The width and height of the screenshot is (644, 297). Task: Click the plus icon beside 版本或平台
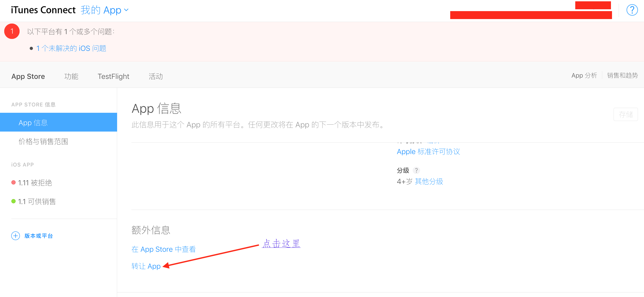(16, 236)
